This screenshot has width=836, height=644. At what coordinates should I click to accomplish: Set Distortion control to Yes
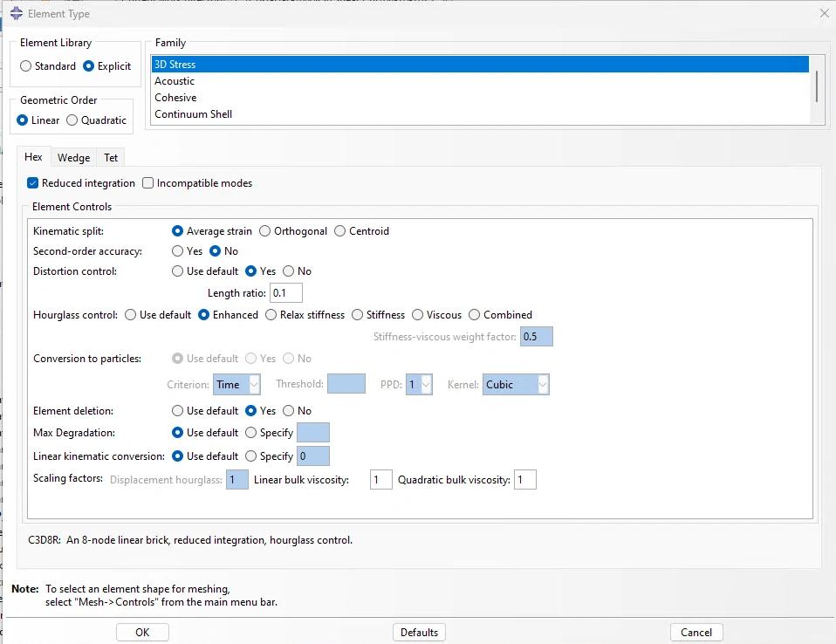click(x=250, y=271)
